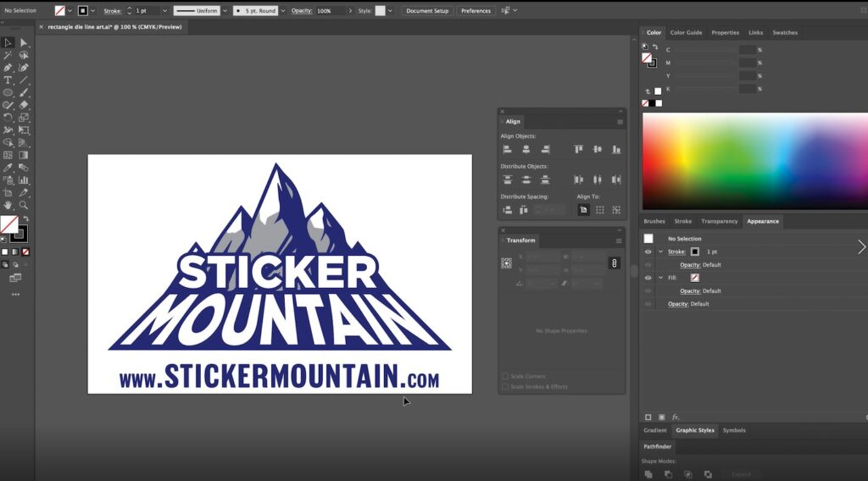868x481 pixels.
Task: Select the Type tool
Action: tap(8, 80)
